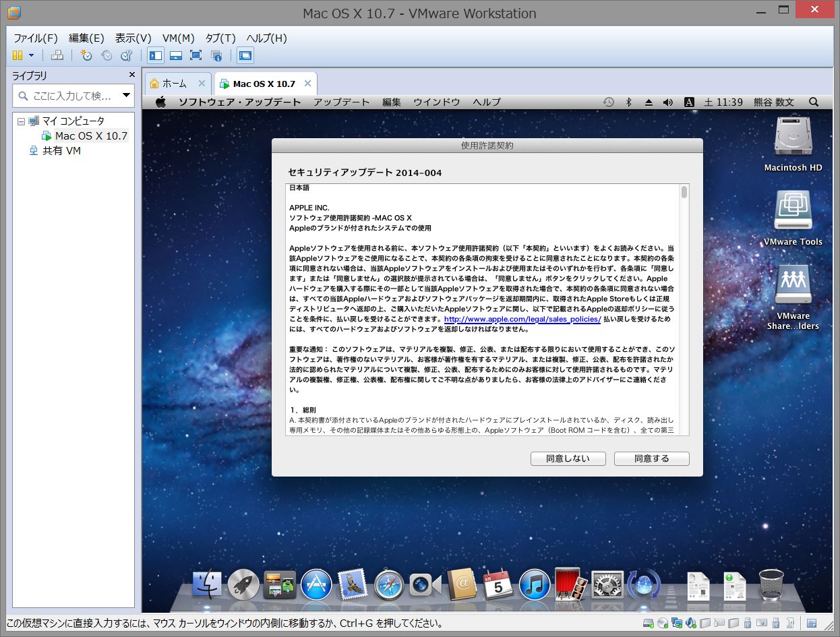
Task: Click the 同意する button
Action: click(652, 458)
